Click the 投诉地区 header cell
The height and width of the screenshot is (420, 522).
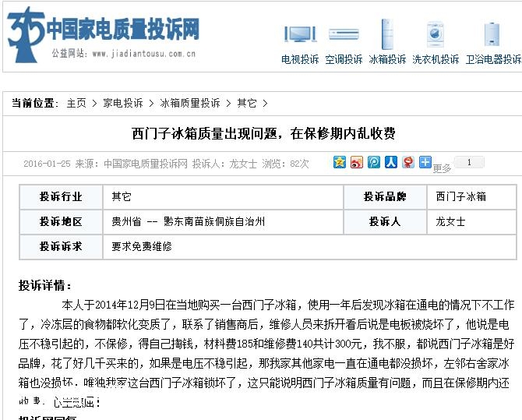tap(61, 222)
